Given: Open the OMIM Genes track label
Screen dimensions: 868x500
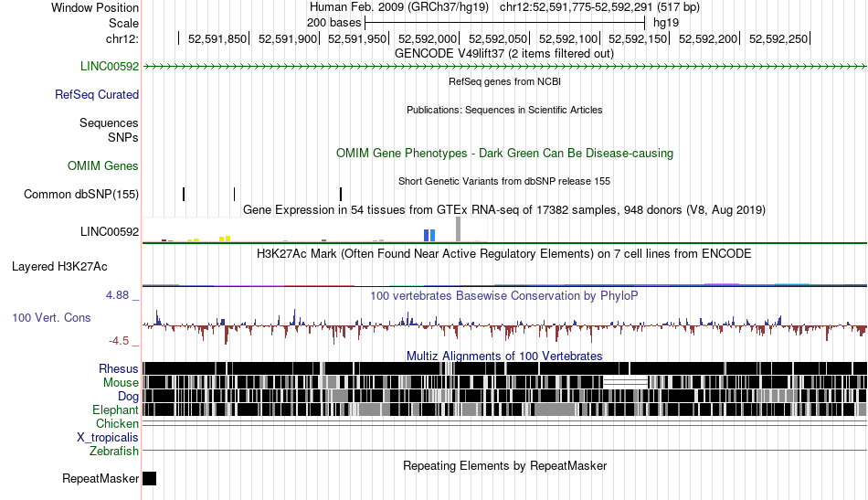Looking at the screenshot, I should coord(103,166).
